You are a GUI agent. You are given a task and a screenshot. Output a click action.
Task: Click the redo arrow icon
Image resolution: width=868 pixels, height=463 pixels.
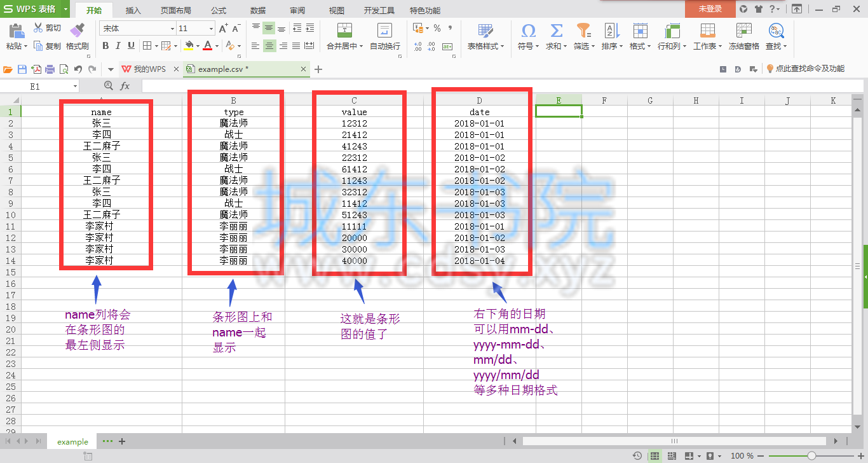[92, 69]
